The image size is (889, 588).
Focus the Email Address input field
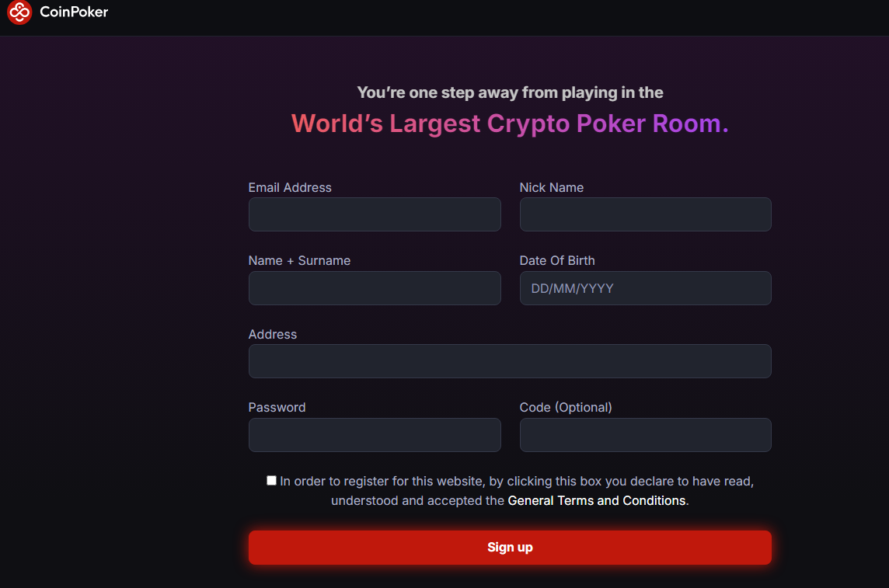[375, 214]
